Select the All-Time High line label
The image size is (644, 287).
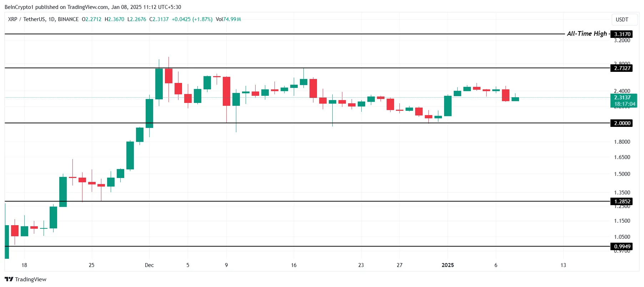tap(587, 34)
